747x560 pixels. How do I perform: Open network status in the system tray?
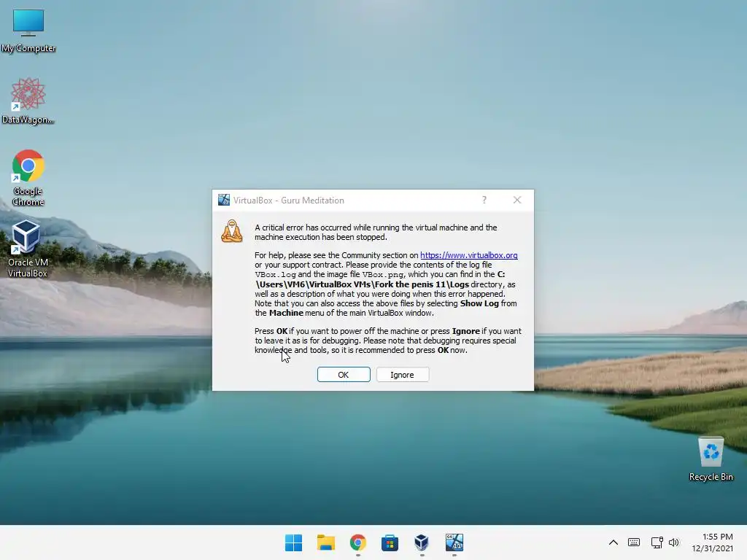click(x=657, y=542)
